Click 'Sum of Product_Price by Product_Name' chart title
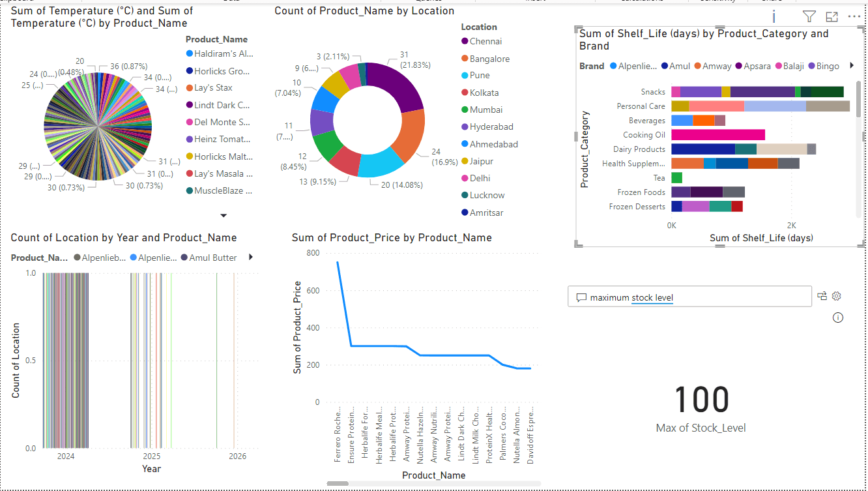868x491 pixels. pos(392,237)
